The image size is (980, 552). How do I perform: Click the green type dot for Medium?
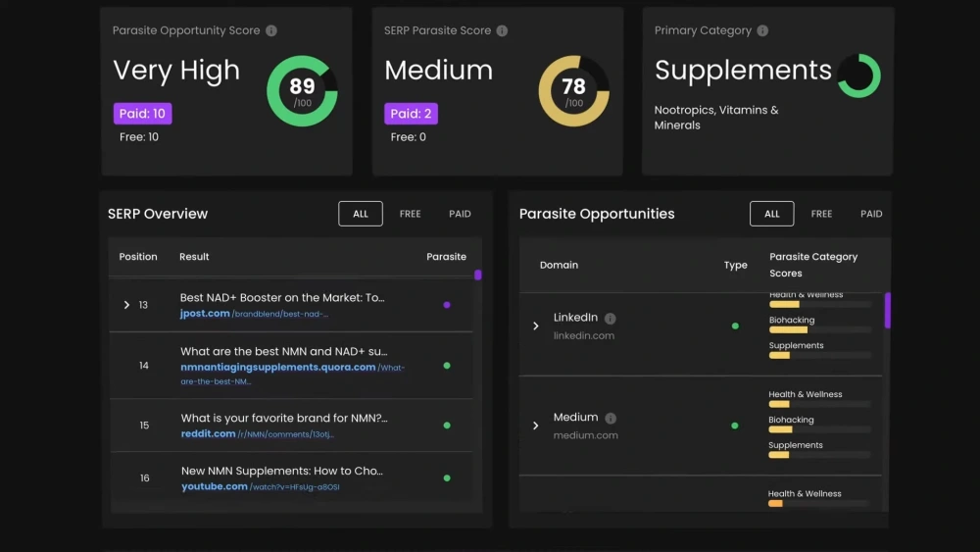735,426
